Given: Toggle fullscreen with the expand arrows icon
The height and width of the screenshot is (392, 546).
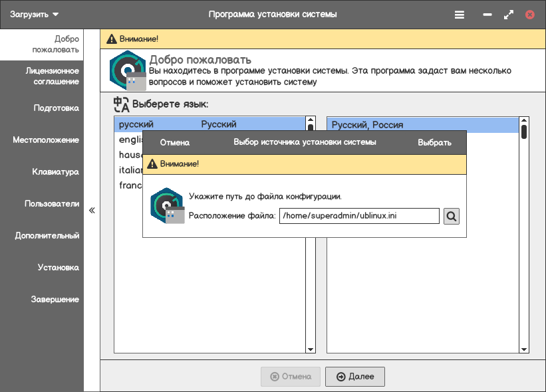Looking at the screenshot, I should (x=509, y=14).
